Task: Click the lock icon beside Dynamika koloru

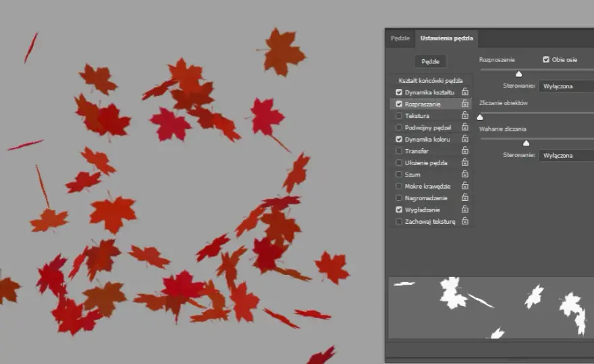Action: (465, 139)
